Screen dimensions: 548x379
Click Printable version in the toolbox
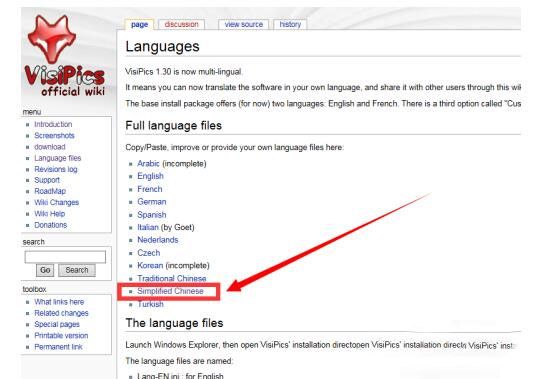[61, 336]
